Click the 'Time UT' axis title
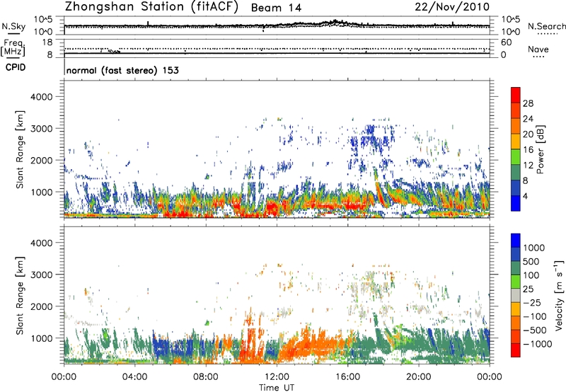Viewport: 566px width, 392px height. point(277,388)
